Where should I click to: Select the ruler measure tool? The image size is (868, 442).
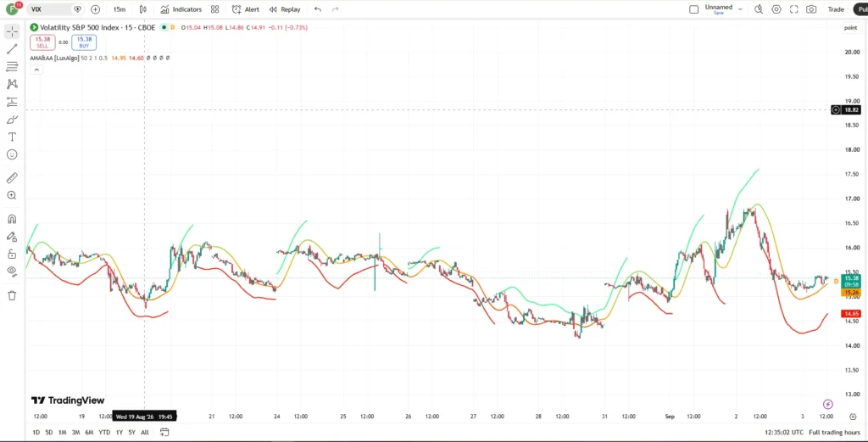pyautogui.click(x=12, y=178)
